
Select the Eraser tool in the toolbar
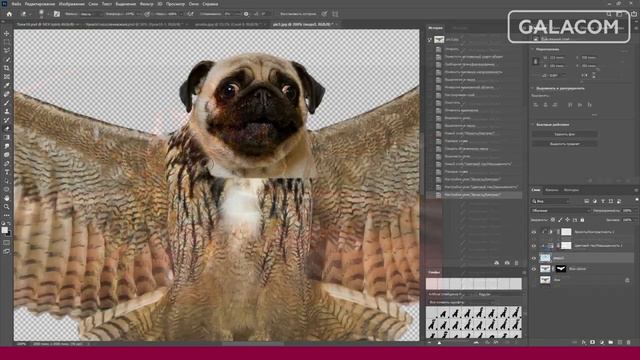coord(7,129)
